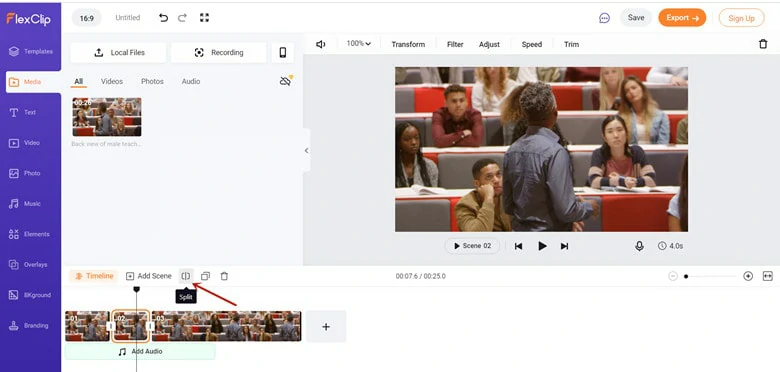Image resolution: width=780 pixels, height=372 pixels.
Task: Click the FlexClip logo
Action: coord(28,19)
